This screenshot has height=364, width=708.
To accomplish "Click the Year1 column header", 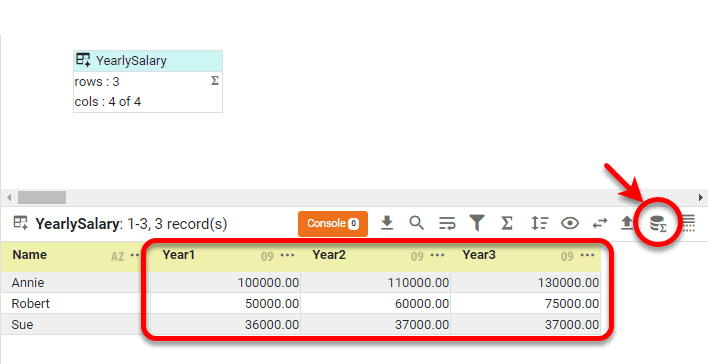I will (x=225, y=257).
